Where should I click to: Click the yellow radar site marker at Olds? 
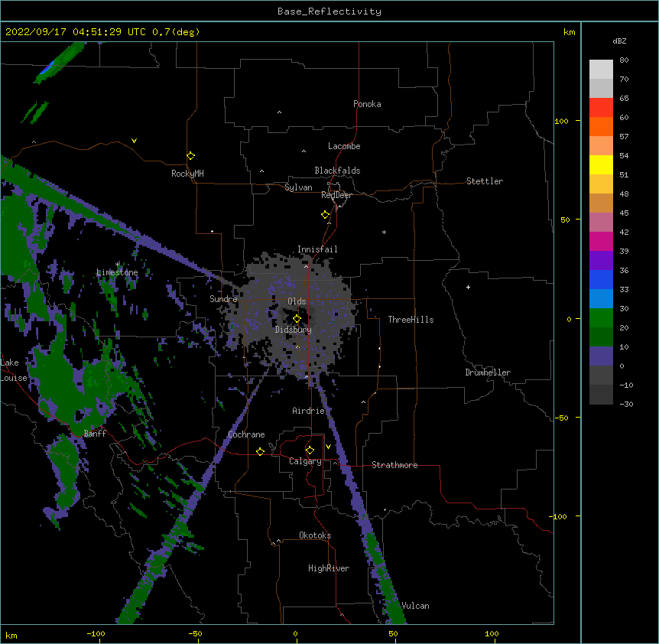point(297,319)
